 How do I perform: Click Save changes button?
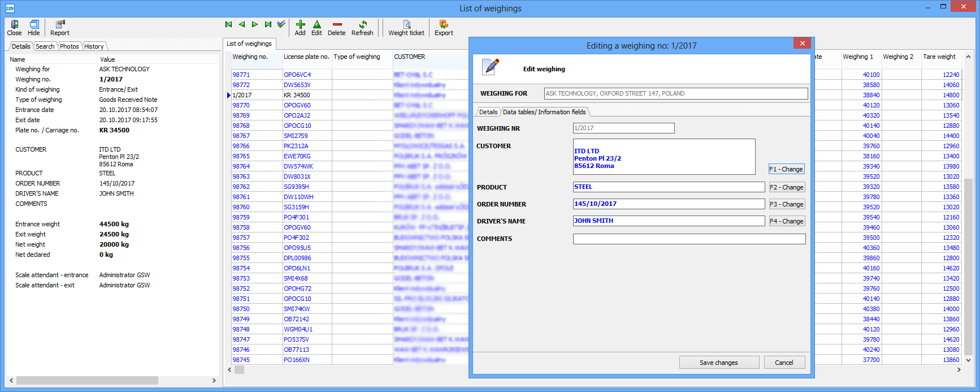click(719, 363)
